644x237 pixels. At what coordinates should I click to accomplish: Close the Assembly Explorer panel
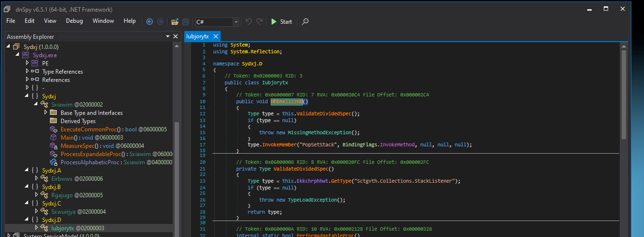tap(176, 36)
